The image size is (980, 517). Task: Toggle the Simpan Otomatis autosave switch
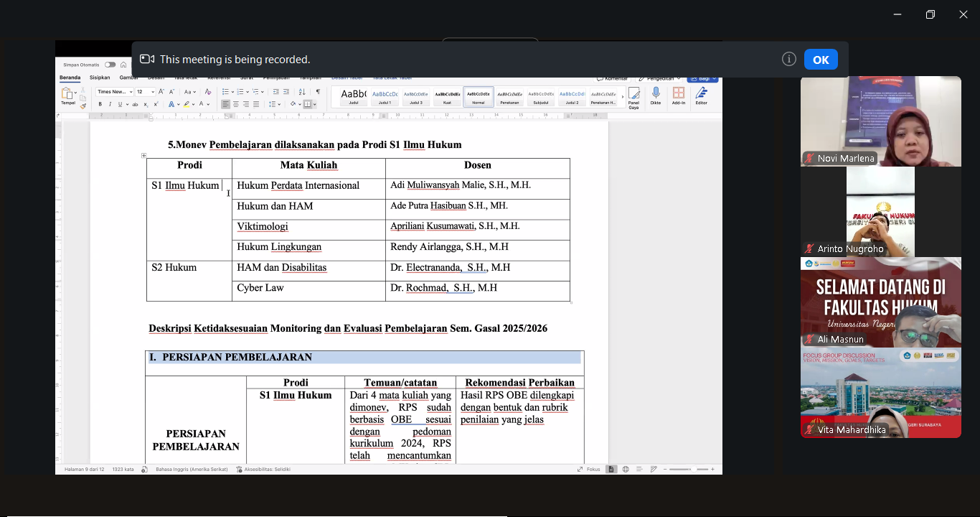click(110, 65)
